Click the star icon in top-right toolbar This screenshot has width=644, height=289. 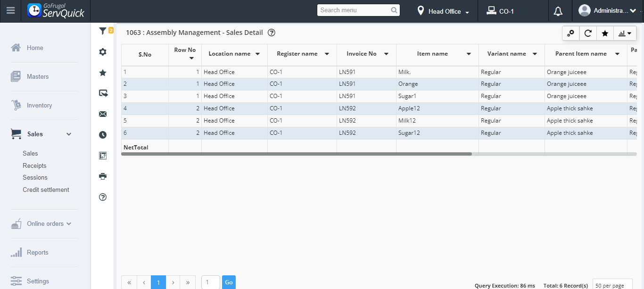pos(605,33)
